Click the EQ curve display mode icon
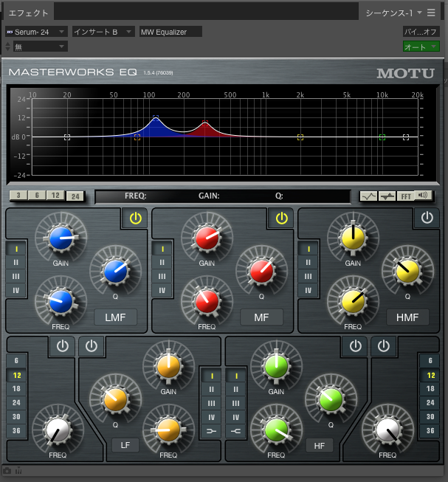Image resolution: width=448 pixels, height=482 pixels. coord(369,196)
